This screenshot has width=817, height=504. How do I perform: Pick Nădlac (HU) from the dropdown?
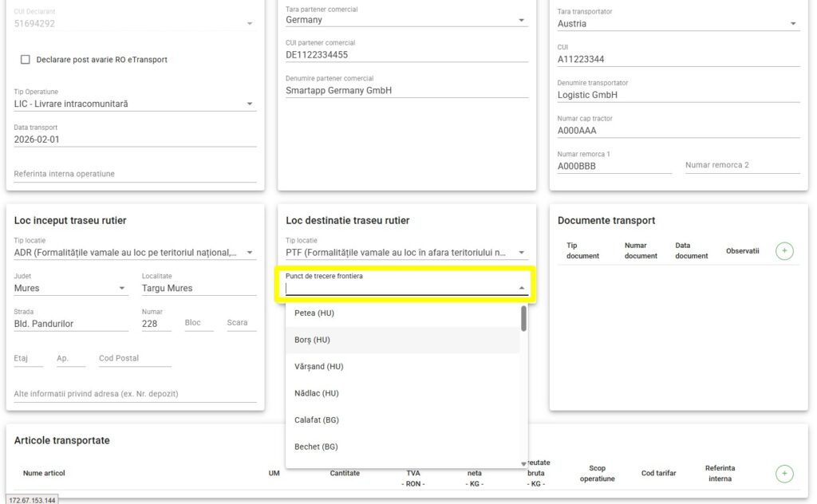[316, 393]
